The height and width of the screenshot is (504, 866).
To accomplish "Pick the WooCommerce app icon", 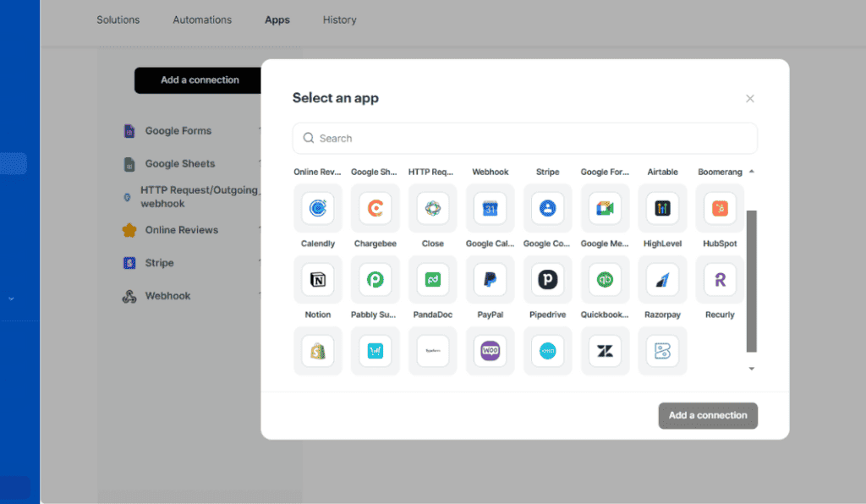I will coord(490,351).
